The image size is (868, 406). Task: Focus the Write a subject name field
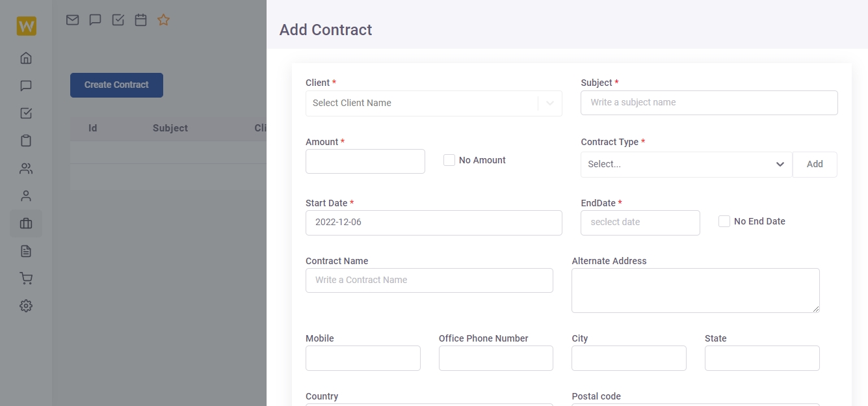pos(709,103)
